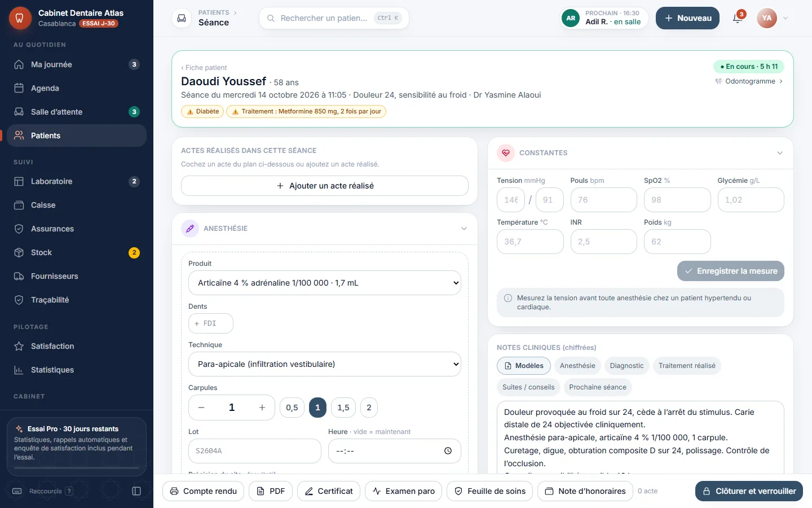Create a Certificat
The height and width of the screenshot is (508, 812).
pos(329,491)
